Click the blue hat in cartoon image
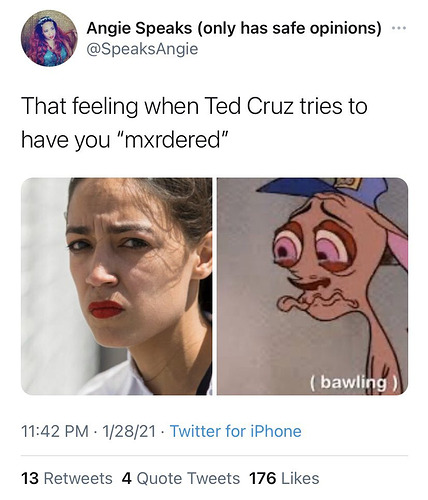428x500 pixels. pyautogui.click(x=328, y=191)
